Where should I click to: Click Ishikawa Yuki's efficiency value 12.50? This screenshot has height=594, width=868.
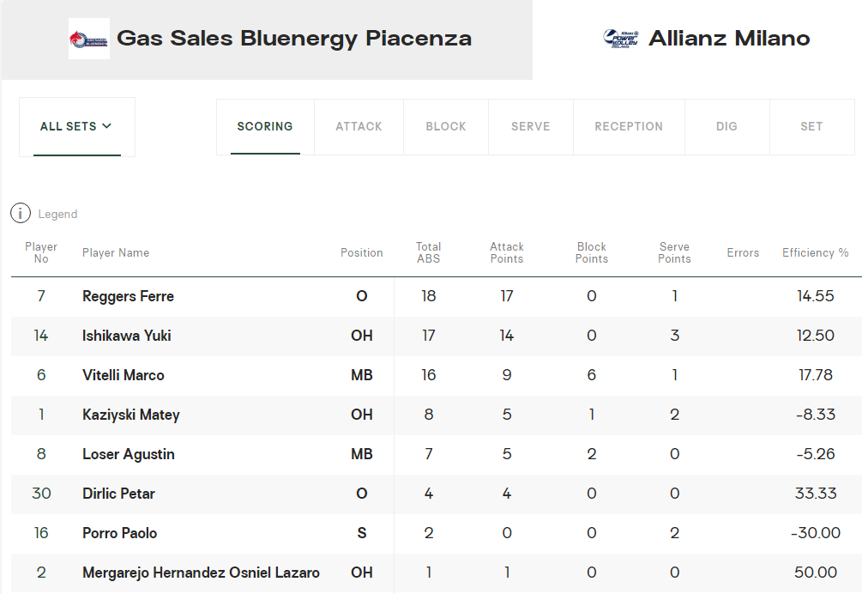tap(816, 336)
